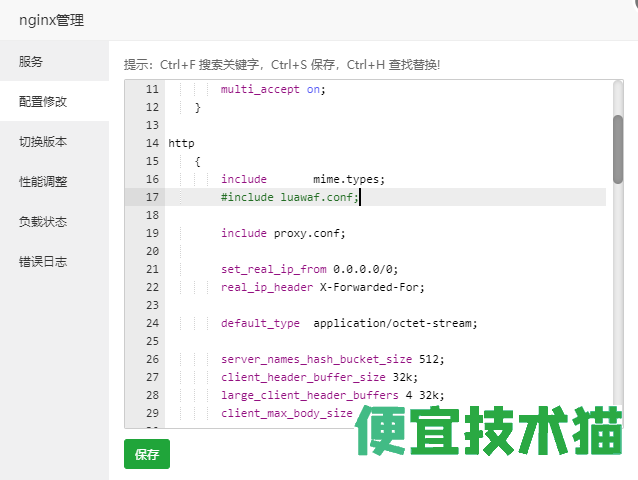Click 'default_type' directive
This screenshot has width=638, height=480.
260,323
